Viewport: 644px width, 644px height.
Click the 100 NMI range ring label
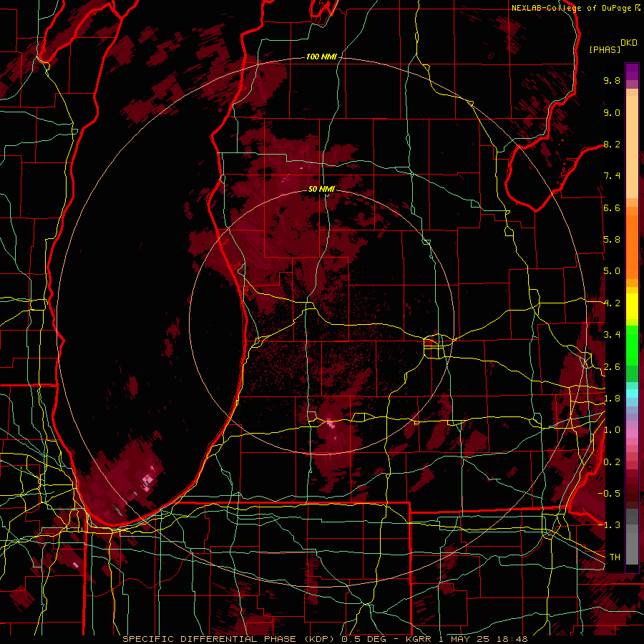321,57
